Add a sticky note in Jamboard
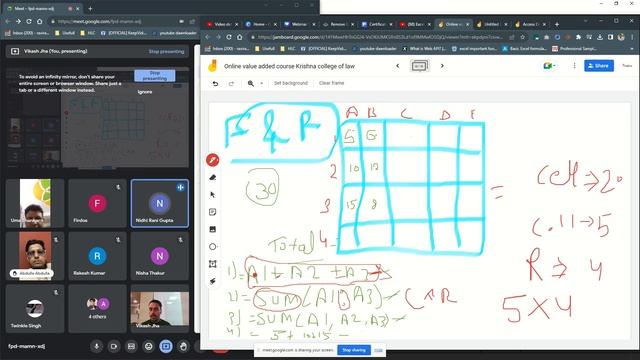Screen dimensions: 640x360 coord(213,212)
